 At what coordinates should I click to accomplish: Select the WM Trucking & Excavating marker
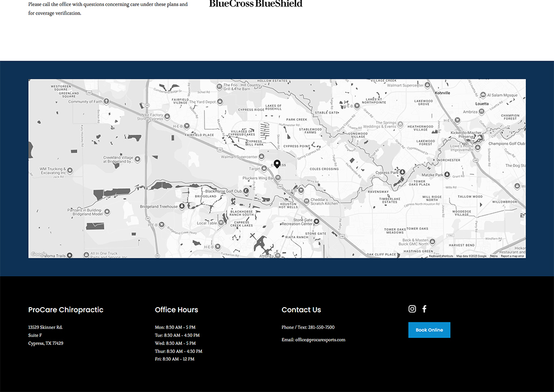(x=70, y=171)
